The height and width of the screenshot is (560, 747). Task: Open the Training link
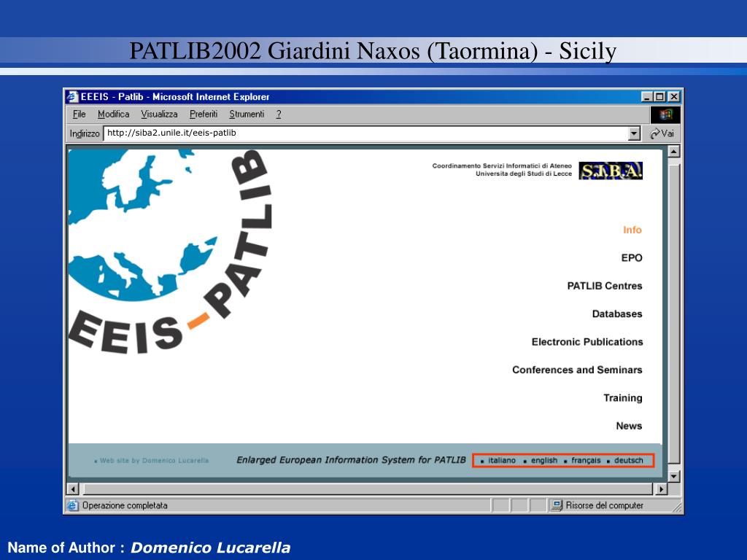[623, 398]
